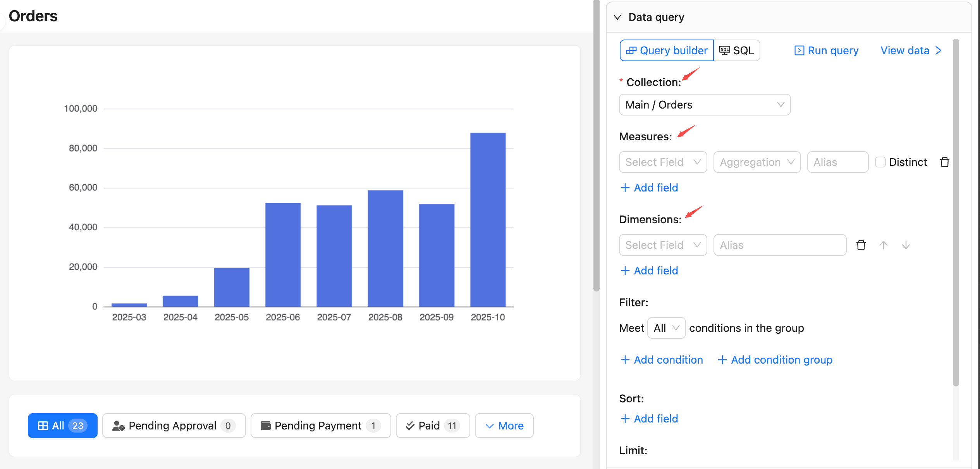
Task: Click the Run query play icon
Action: (x=799, y=50)
